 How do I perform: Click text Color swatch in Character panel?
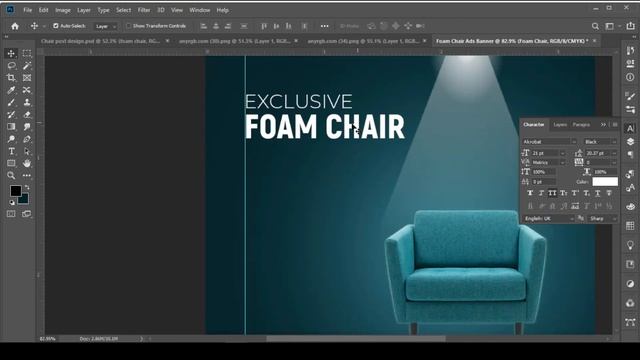(x=605, y=182)
